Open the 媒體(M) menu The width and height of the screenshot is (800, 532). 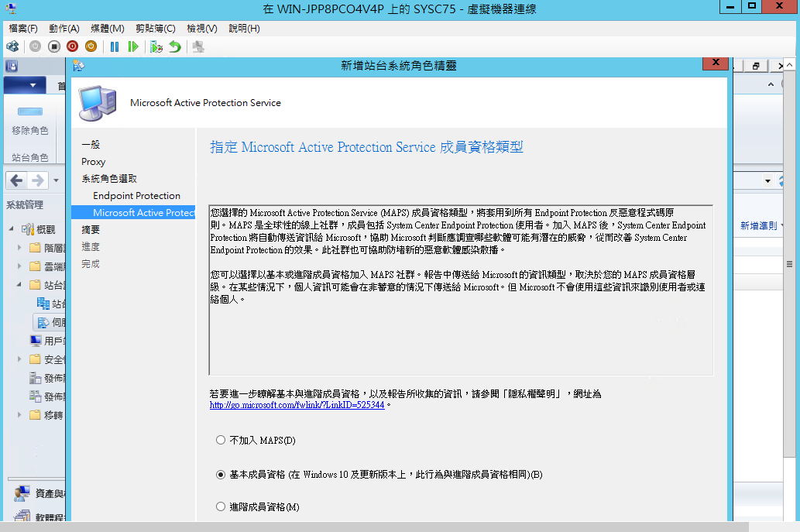click(108, 29)
